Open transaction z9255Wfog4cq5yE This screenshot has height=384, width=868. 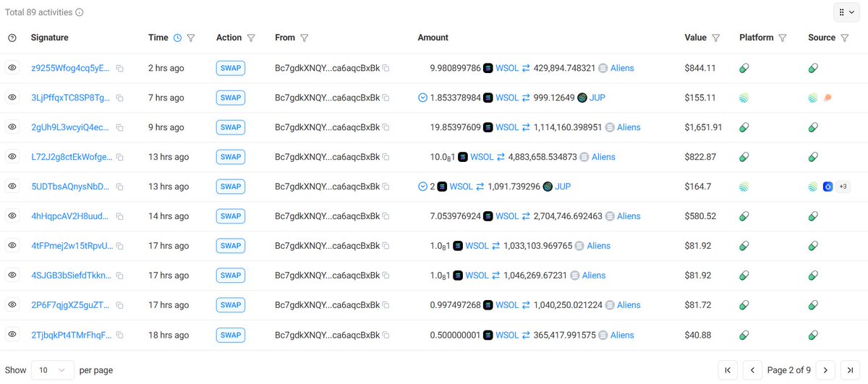click(x=71, y=68)
